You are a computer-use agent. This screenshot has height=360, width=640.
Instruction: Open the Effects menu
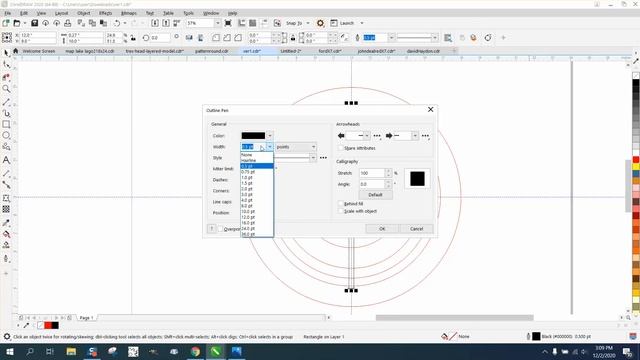click(x=105, y=13)
